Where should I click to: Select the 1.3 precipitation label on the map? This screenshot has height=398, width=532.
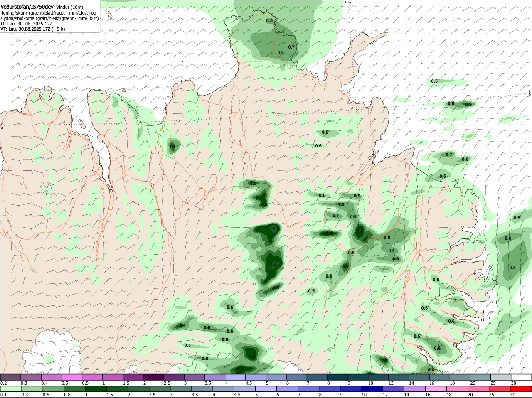(x=264, y=204)
